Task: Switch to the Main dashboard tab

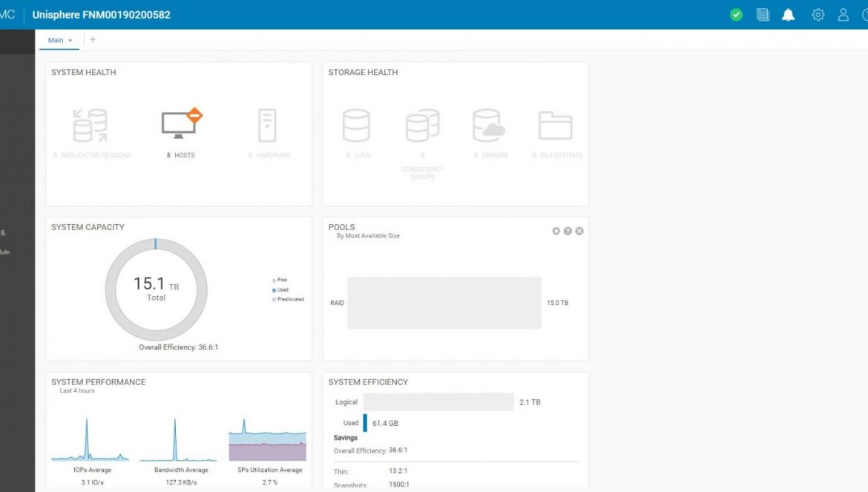Action: (x=56, y=40)
